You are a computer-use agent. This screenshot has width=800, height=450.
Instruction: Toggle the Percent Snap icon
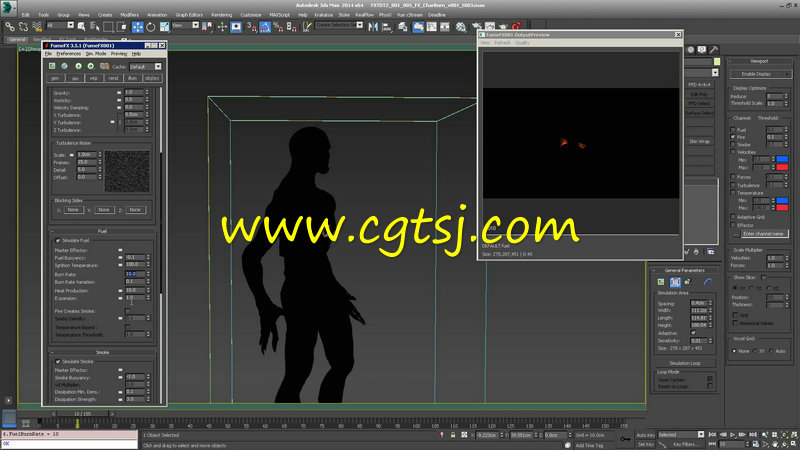tap(278, 27)
